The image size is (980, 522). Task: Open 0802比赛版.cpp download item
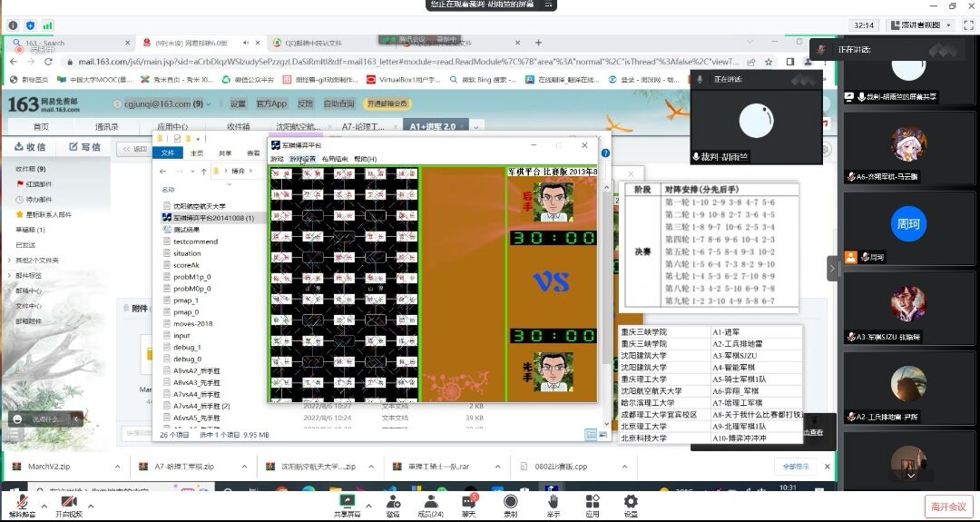(x=561, y=467)
